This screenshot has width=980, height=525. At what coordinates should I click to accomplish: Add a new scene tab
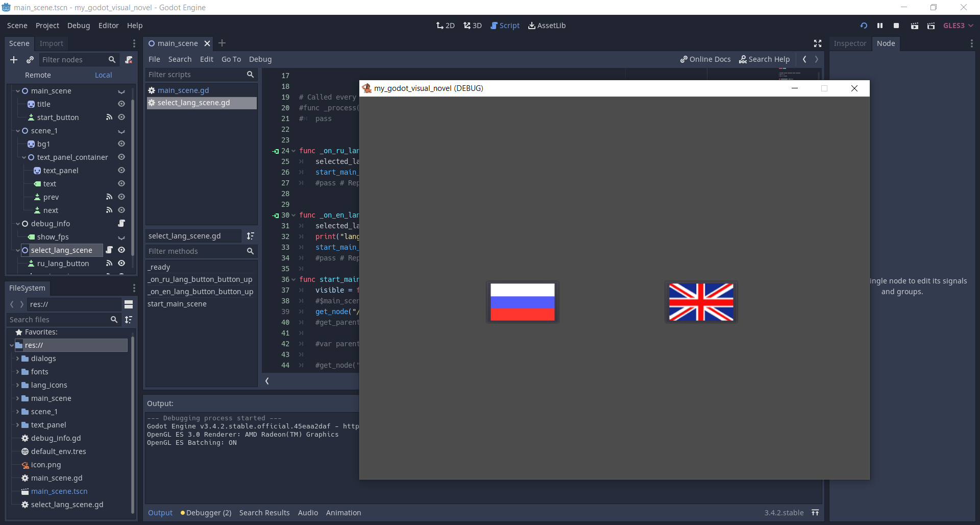pos(222,43)
